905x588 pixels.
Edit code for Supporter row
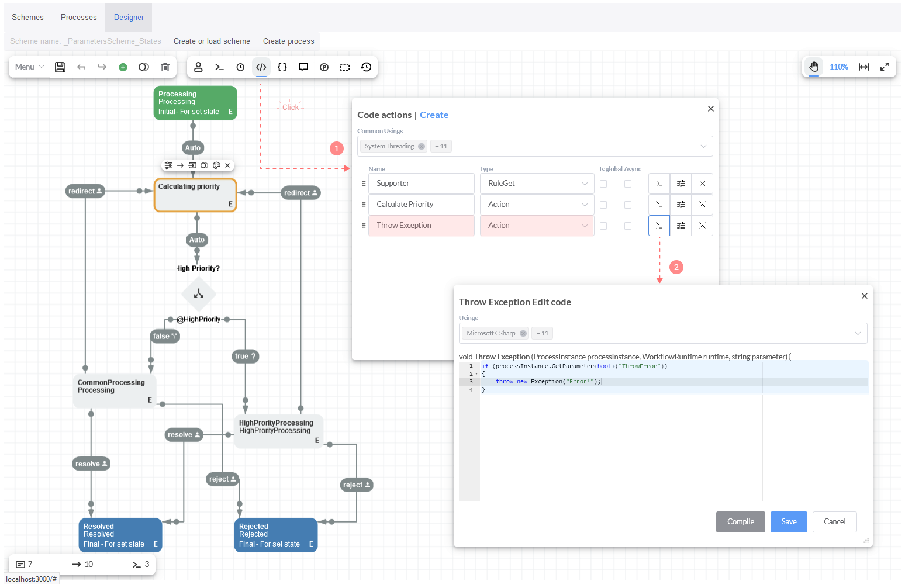tap(659, 184)
